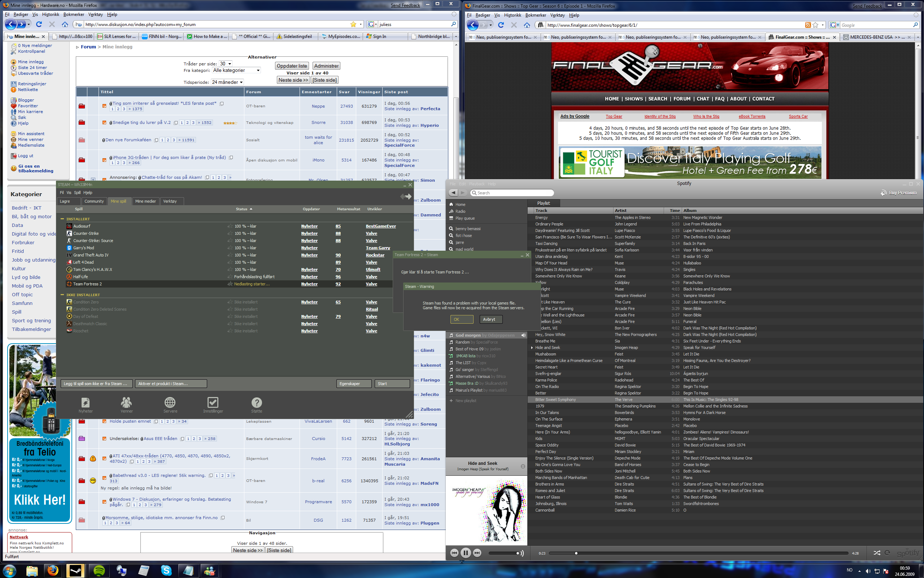Click Avbryt in Steam Warning dialog
Screen dimensions: 924x578
click(x=491, y=319)
